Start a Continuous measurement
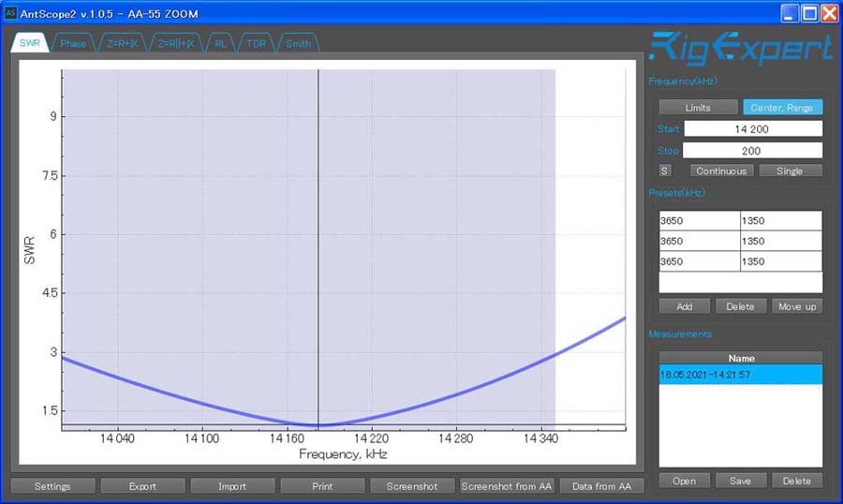 (x=721, y=170)
